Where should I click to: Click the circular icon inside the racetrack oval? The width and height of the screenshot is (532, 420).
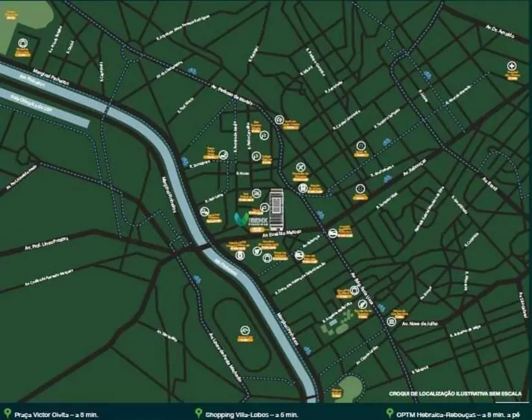[244, 328]
